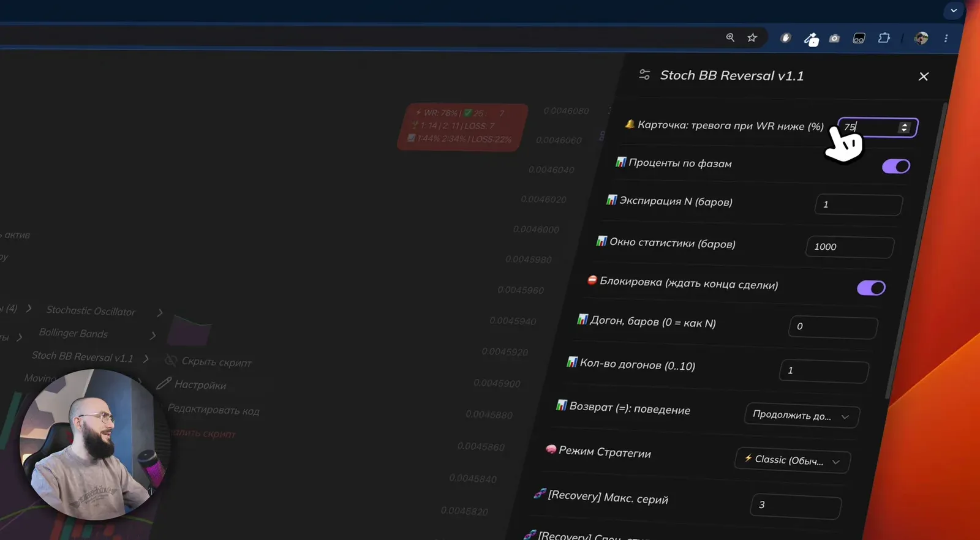
Task: Select Bollinger Bands in the indicator list
Action: pyautogui.click(x=73, y=334)
